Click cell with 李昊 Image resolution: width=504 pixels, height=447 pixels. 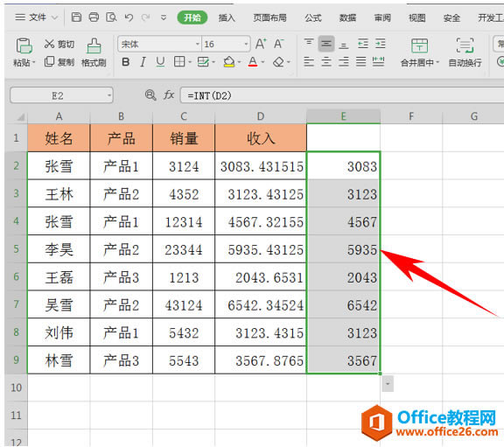pos(59,249)
